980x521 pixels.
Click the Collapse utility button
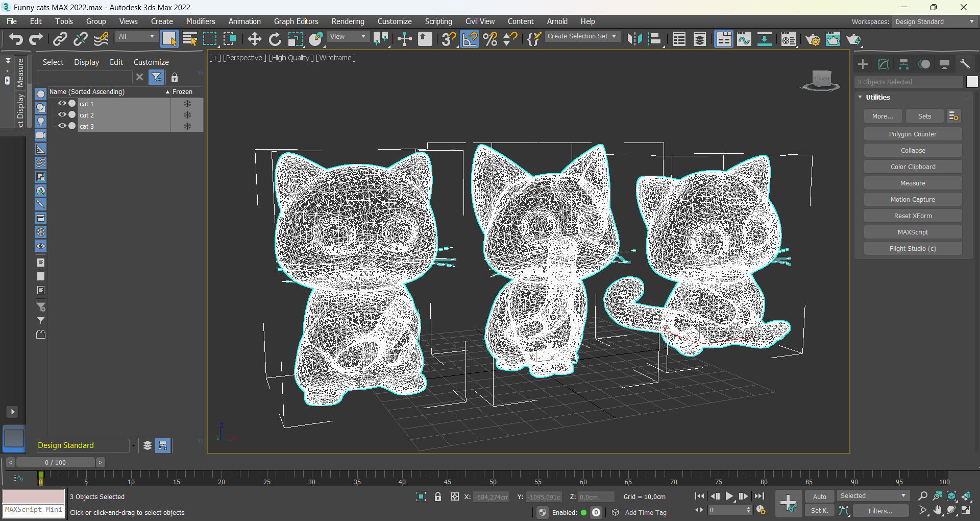pyautogui.click(x=913, y=151)
